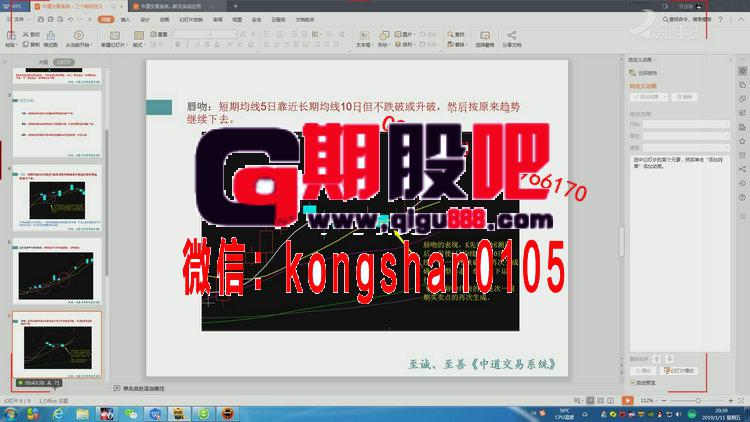Click the Selection Pane link in animation pane
Image resolution: width=750 pixels, height=422 pixels.
tap(643, 73)
